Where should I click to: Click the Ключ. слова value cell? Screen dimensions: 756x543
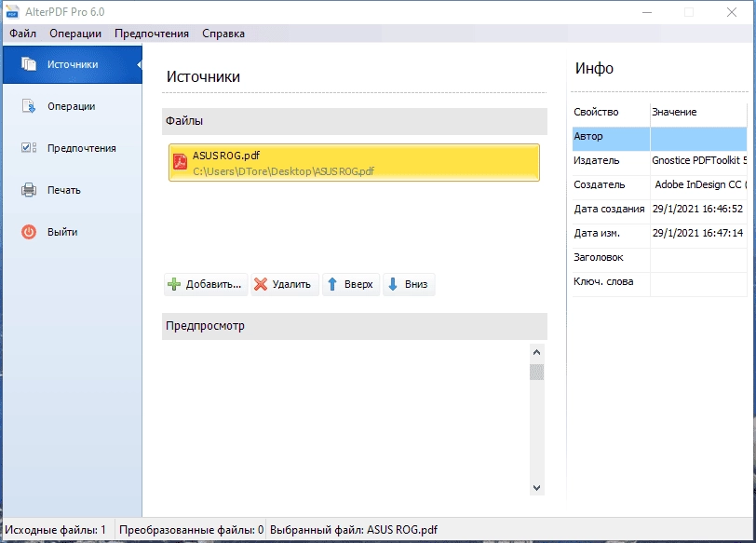point(698,281)
